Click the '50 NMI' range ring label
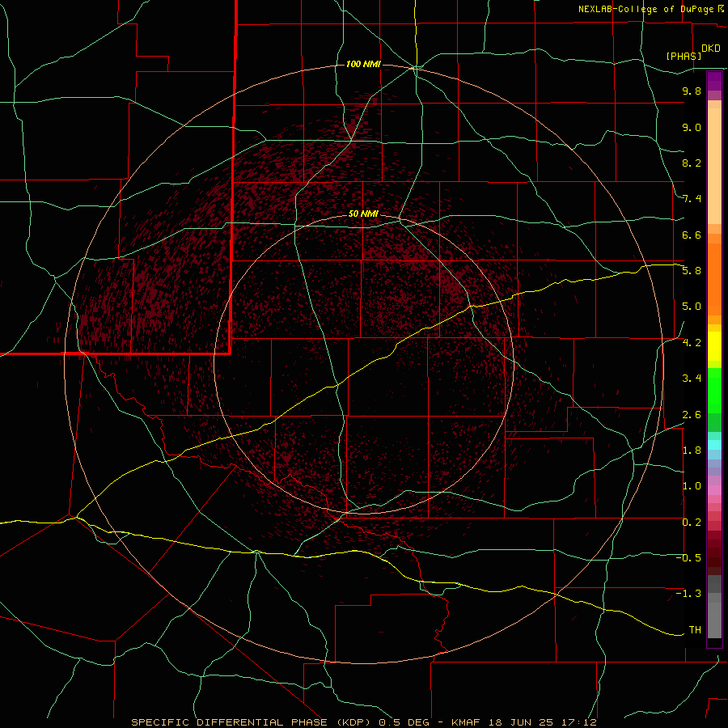Image resolution: width=728 pixels, height=728 pixels. pos(363,214)
